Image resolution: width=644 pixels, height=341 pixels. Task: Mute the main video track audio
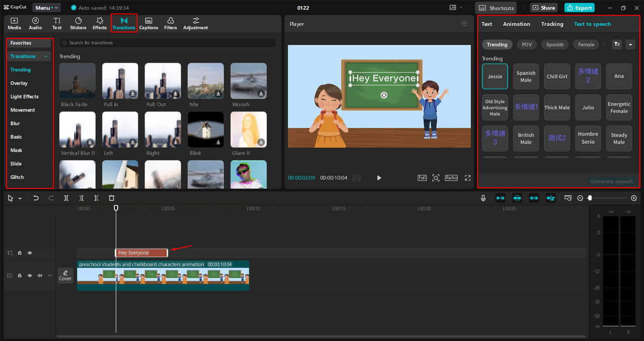(x=40, y=276)
